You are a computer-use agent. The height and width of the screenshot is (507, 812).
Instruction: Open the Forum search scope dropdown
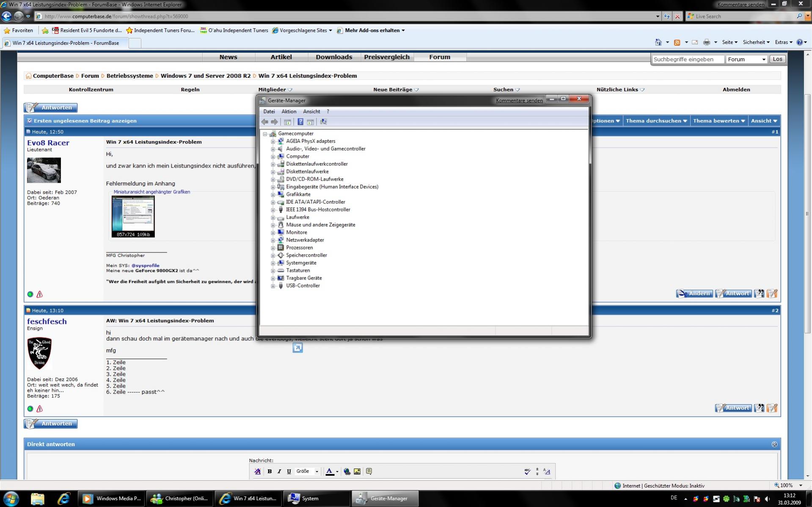pyautogui.click(x=746, y=60)
